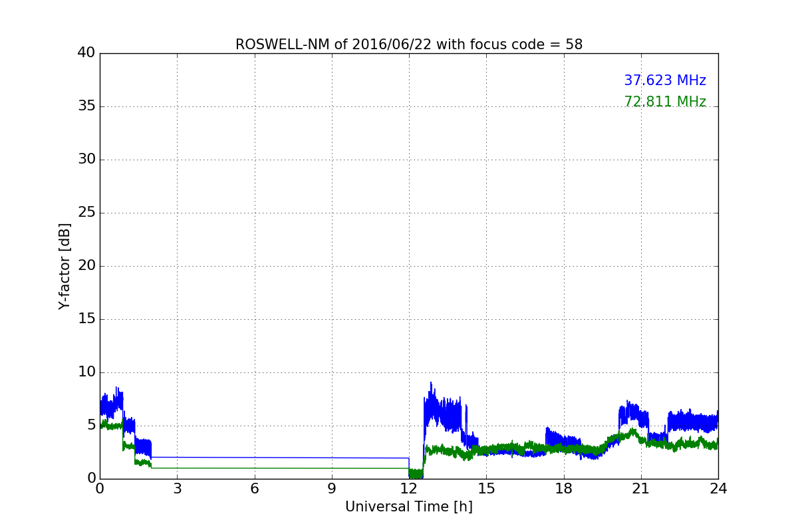Click the 'Y-factor [dB]' axis label
The width and height of the screenshot is (798, 532).
[65, 266]
